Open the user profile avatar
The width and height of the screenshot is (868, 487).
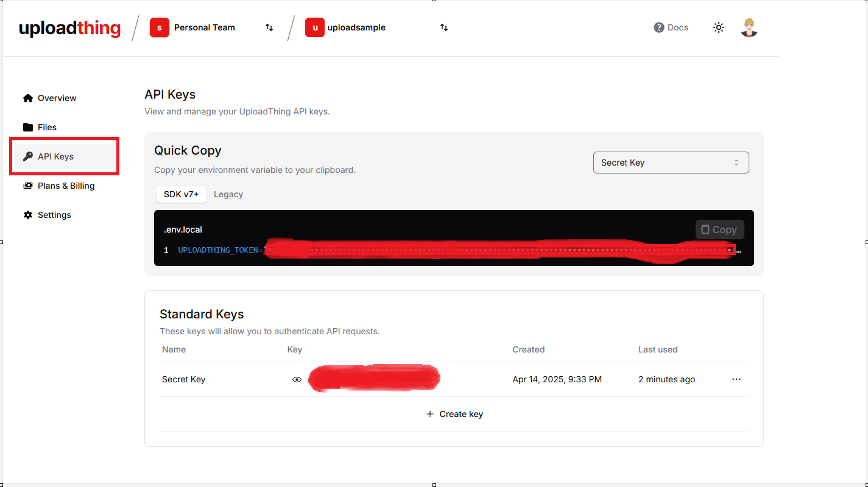749,27
